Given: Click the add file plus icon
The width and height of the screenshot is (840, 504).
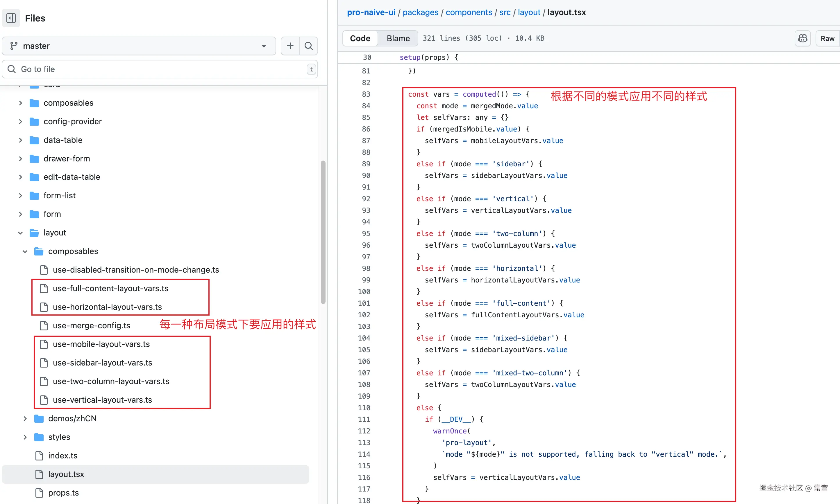Looking at the screenshot, I should [290, 46].
